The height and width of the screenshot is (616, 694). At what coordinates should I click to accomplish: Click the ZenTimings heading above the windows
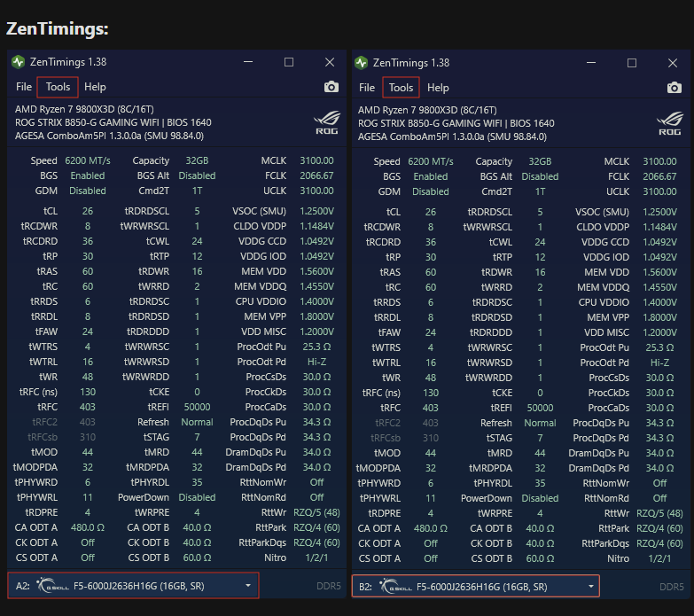point(57,28)
